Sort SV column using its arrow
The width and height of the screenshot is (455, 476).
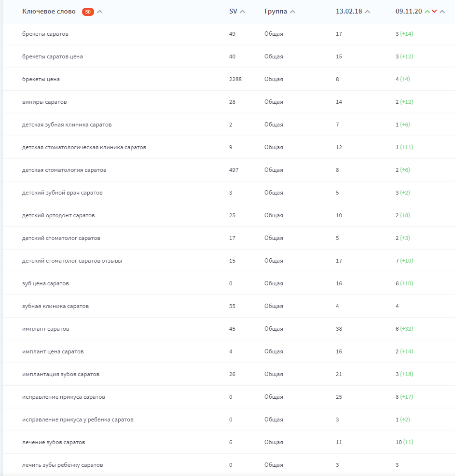tap(242, 12)
